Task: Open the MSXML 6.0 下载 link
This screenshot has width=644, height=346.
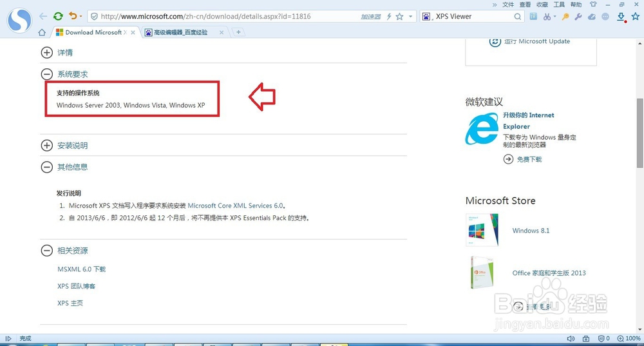Action: tap(82, 269)
